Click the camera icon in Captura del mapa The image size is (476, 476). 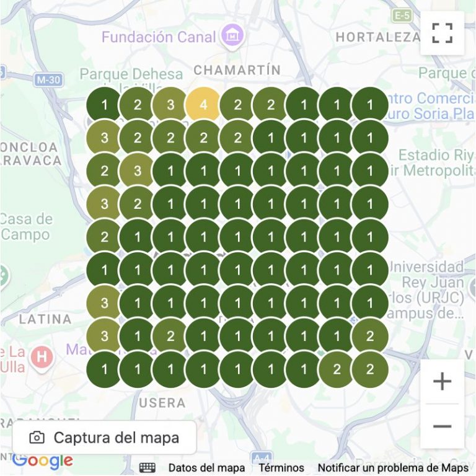point(37,438)
